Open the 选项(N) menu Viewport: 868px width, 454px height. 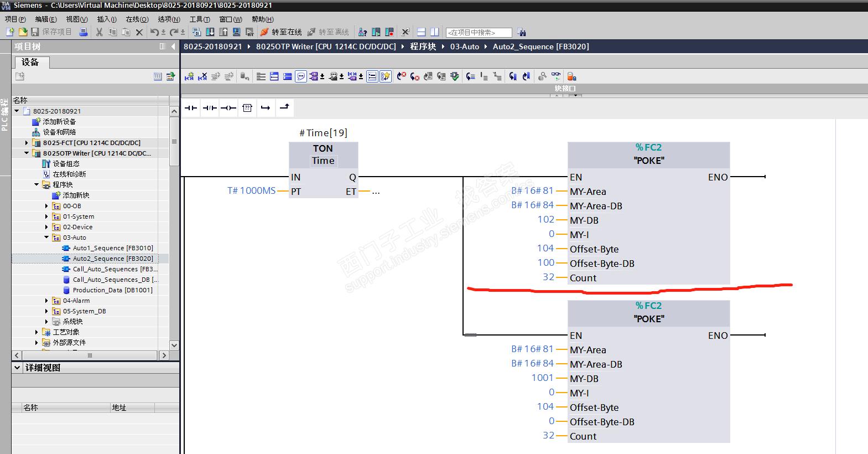169,19
